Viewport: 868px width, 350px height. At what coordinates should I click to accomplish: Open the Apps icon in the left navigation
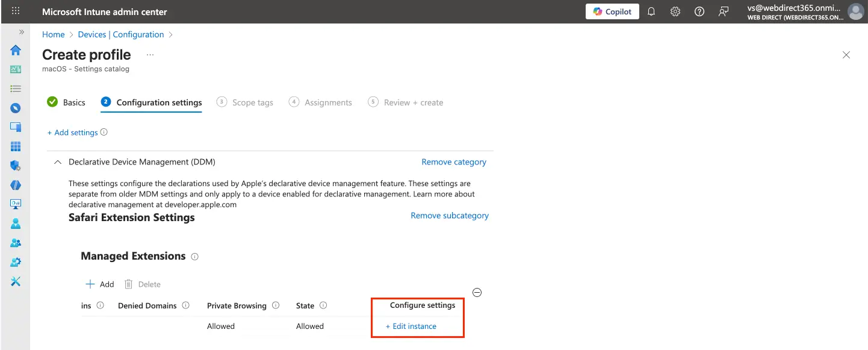coord(16,146)
